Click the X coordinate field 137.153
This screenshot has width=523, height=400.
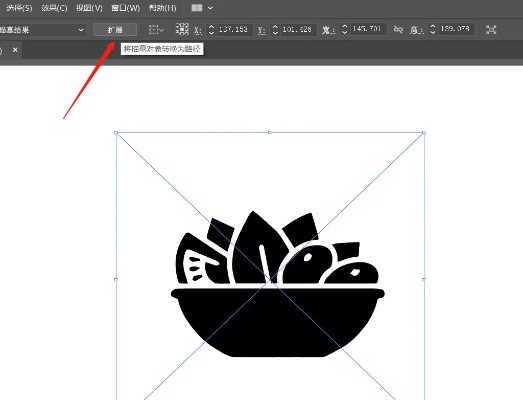click(x=234, y=29)
